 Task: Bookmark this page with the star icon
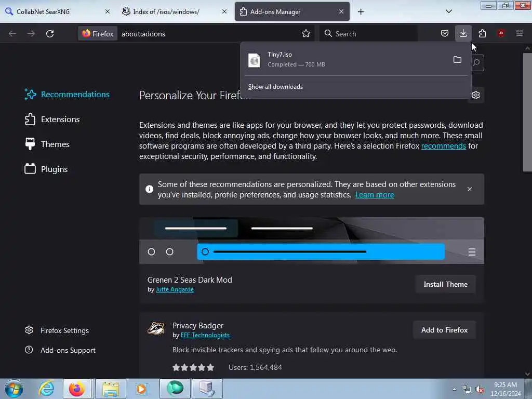tap(305, 34)
